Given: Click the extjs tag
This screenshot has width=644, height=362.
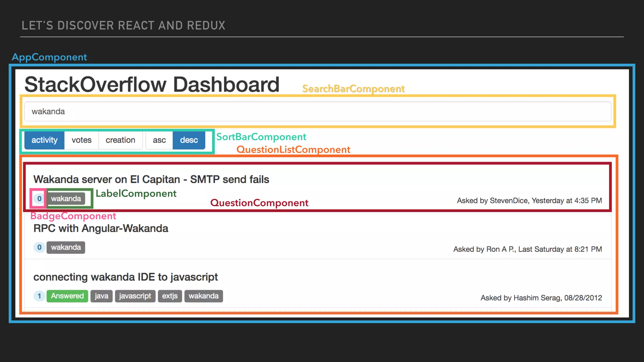Looking at the screenshot, I should (170, 296).
